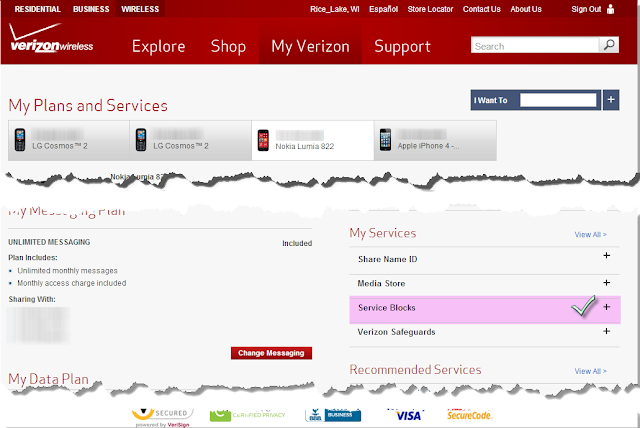Click the Rice_Lake, WI location link

(x=335, y=9)
